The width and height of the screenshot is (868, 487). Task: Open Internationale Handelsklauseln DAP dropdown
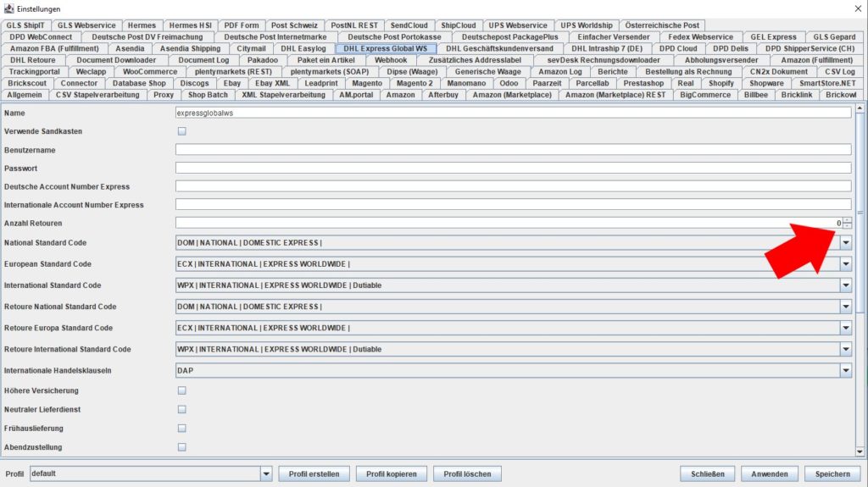coord(845,371)
